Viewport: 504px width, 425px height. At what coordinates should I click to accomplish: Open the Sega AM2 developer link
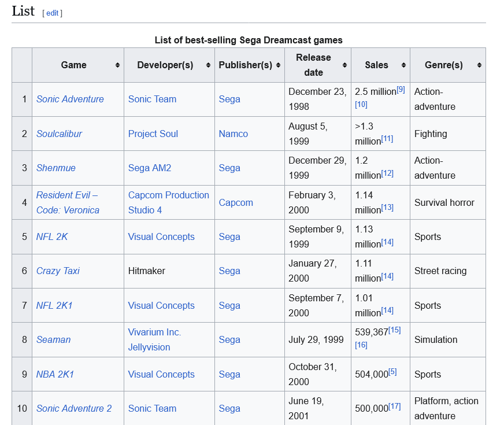click(150, 168)
